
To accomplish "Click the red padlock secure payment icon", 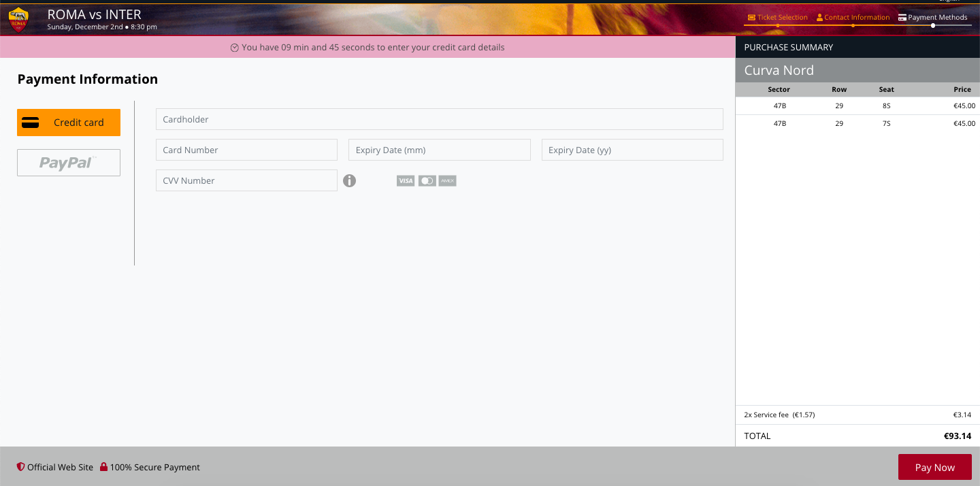I will tap(104, 467).
